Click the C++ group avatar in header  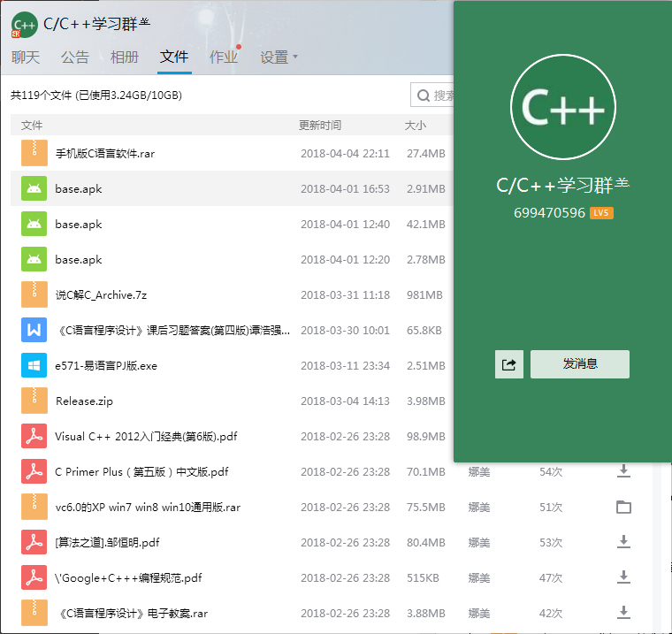pyautogui.click(x=25, y=25)
